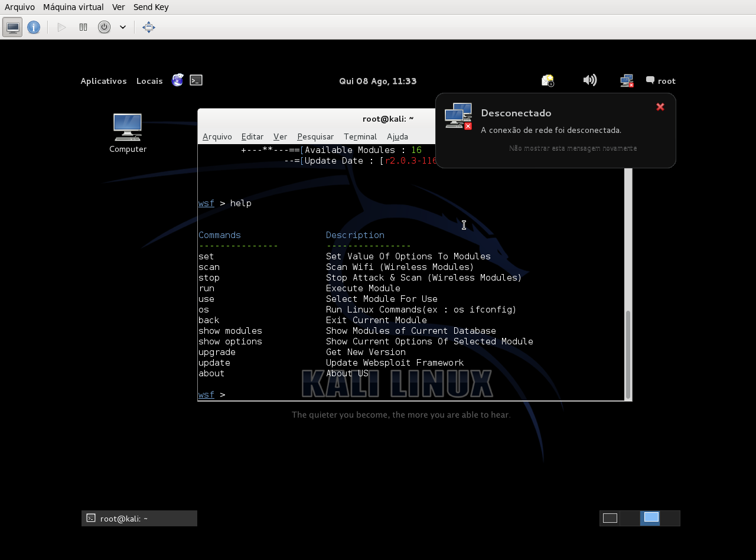The image size is (756, 560).
Task: Open the outer Arquivo menu
Action: click(x=19, y=7)
